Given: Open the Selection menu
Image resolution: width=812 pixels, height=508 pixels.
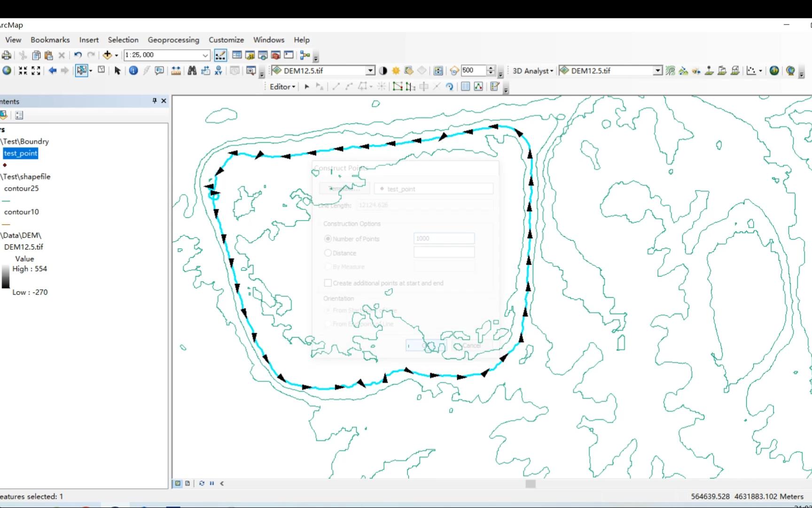Looking at the screenshot, I should click(x=123, y=40).
